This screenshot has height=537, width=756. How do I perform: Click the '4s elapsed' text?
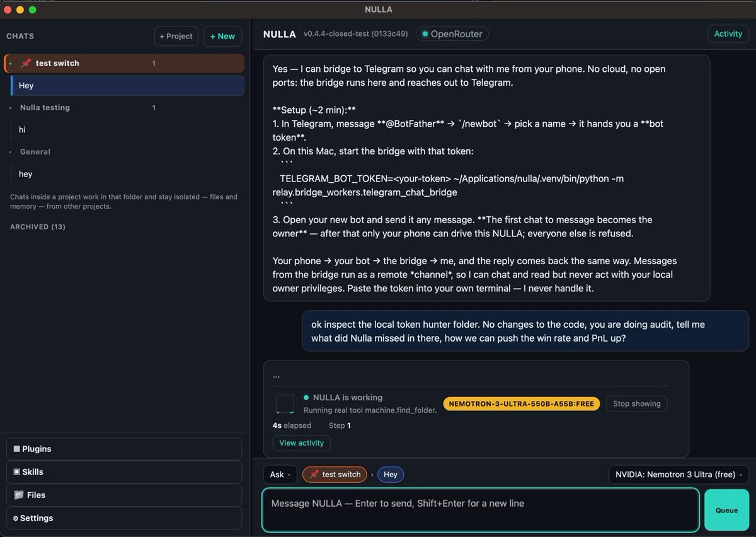tap(292, 425)
